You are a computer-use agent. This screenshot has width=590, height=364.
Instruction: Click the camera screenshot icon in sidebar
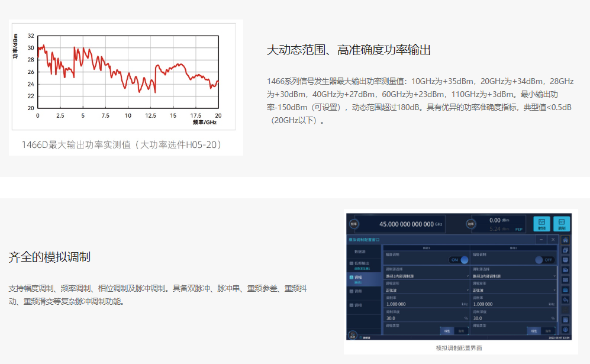click(x=566, y=289)
